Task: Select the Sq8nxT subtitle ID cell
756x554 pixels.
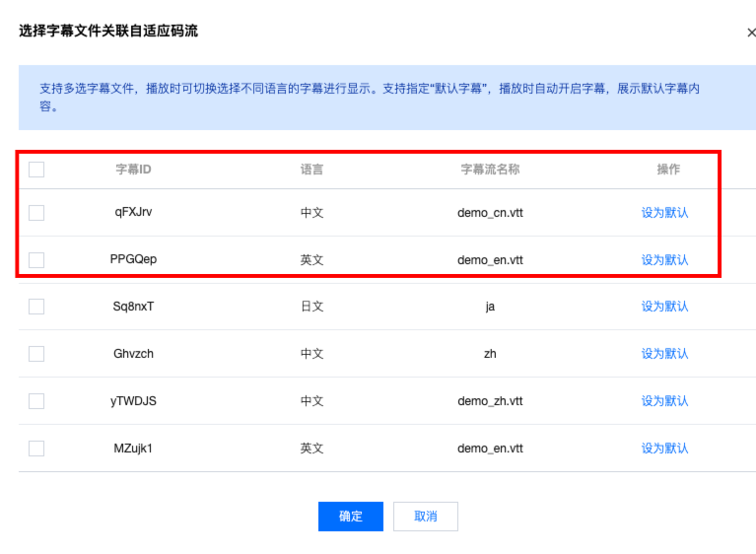Action: 133,307
